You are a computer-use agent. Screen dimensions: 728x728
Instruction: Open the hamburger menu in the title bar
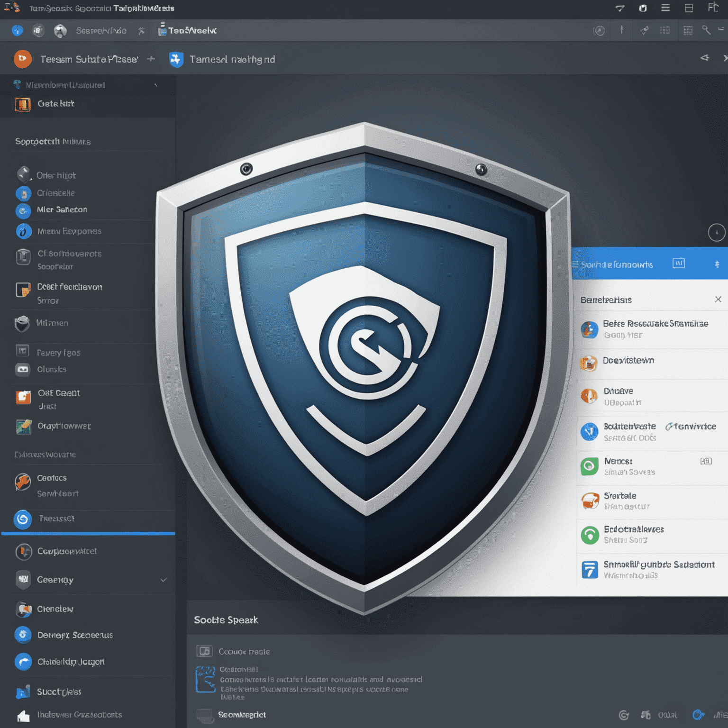(665, 8)
